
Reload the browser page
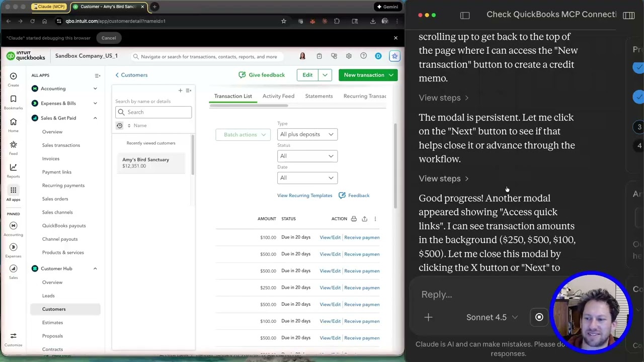point(32,21)
